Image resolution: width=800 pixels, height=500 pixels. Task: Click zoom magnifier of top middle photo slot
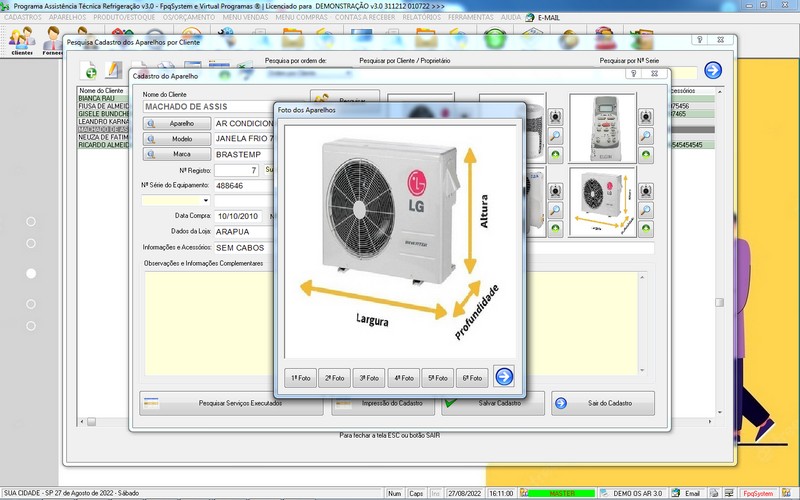[555, 136]
